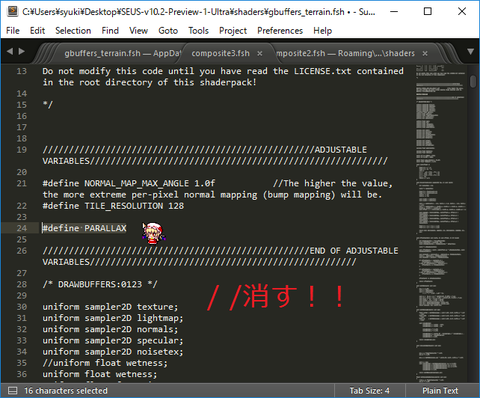Screen dimensions: 480x398
Task: Click '#define NORMAL_MAP_MAX_ANGLE 1.0f' text
Action: coord(129,183)
